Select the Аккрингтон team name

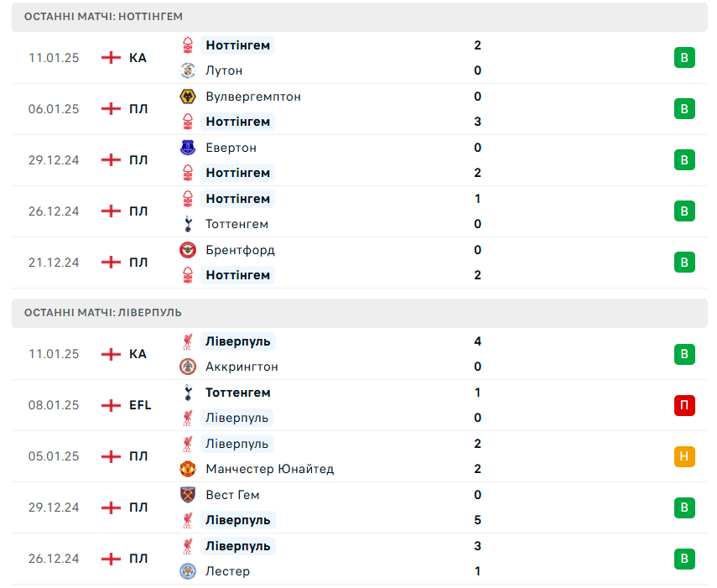coord(242,367)
